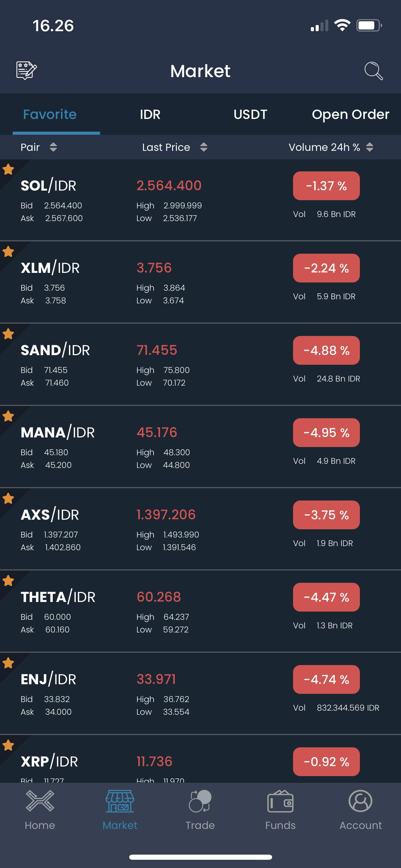
Task: Open the Open Order tab
Action: pos(350,114)
